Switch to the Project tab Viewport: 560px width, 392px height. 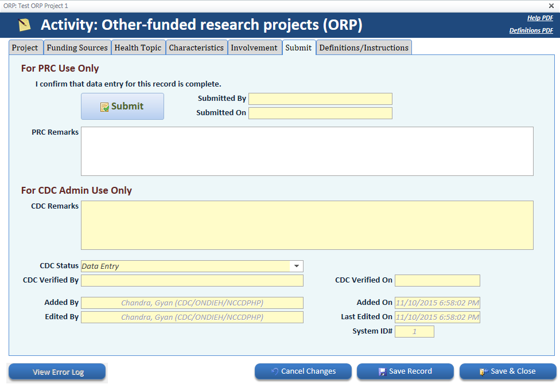(25, 48)
